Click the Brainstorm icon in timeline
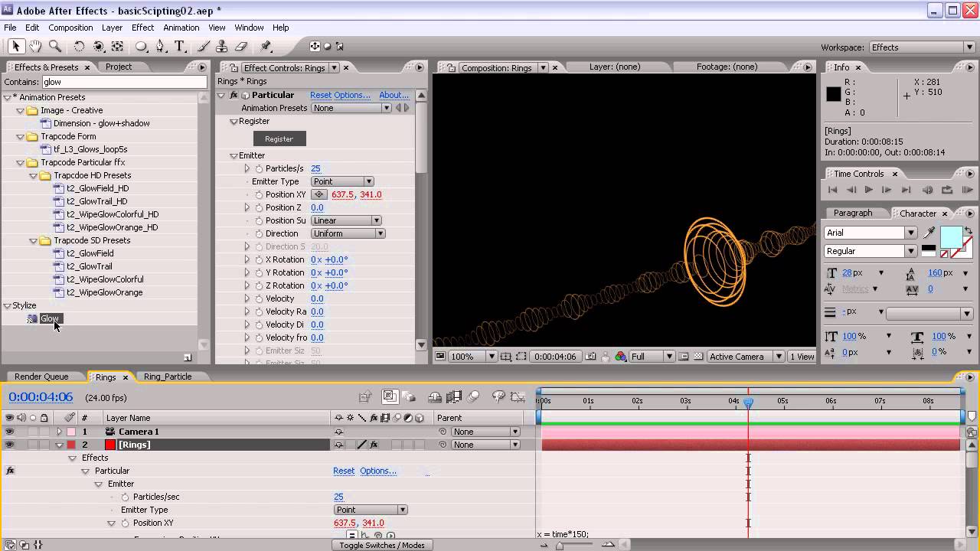Viewport: 980px width, 551px height. (x=498, y=396)
